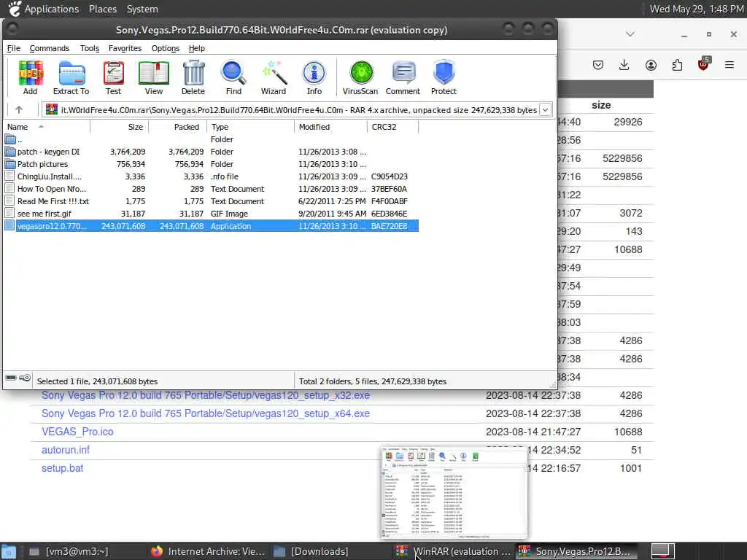Click the Add toolbar icon in WinRAR
This screenshot has width=747, height=560.
31,77
